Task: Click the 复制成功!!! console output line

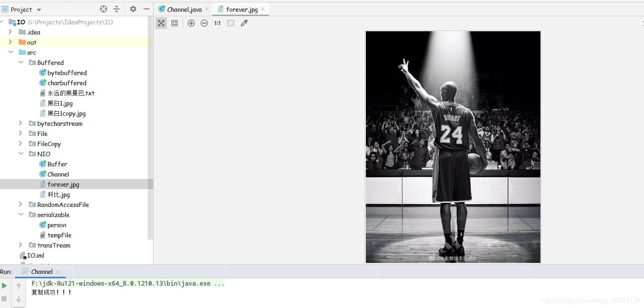Action: point(52,292)
